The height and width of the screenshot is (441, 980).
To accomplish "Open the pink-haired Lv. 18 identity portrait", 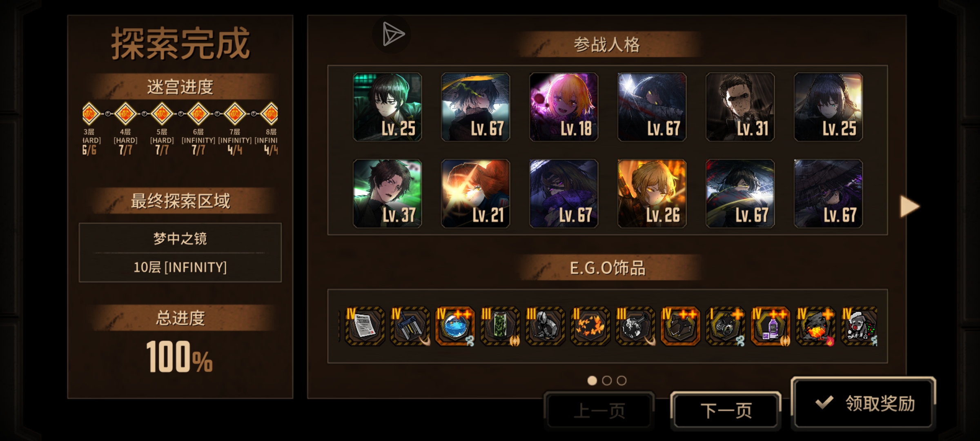I will click(x=563, y=107).
